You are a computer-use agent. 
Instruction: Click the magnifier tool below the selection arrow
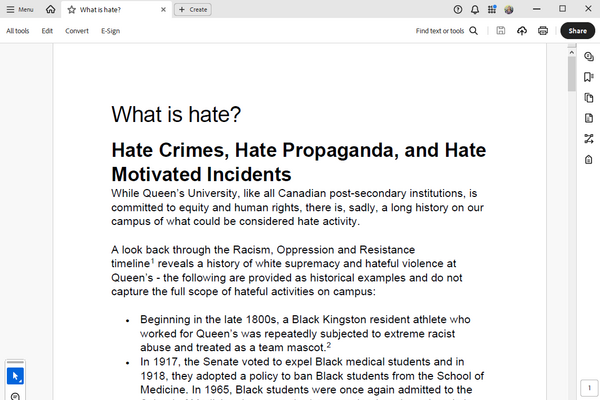(15, 396)
